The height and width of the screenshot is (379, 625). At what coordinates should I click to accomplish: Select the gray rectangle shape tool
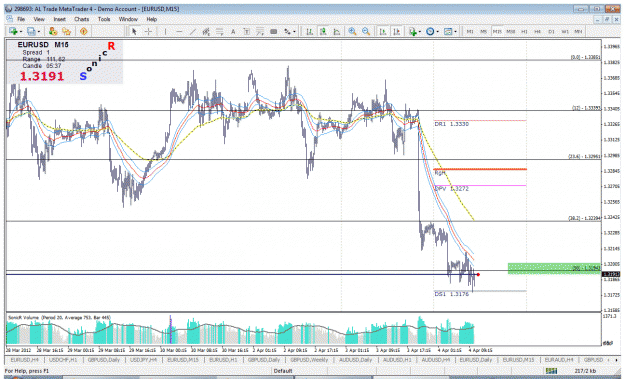pyautogui.click(x=273, y=31)
